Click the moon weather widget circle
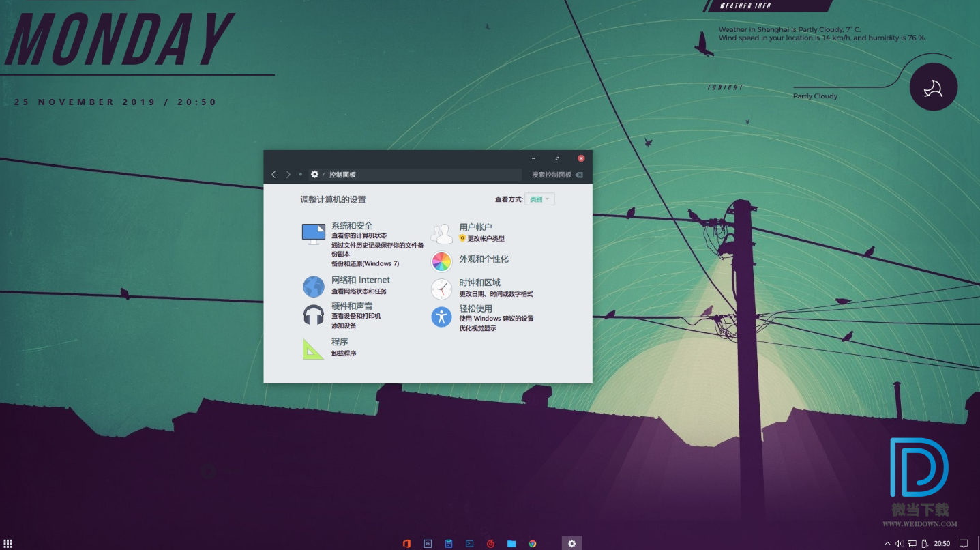 (934, 87)
